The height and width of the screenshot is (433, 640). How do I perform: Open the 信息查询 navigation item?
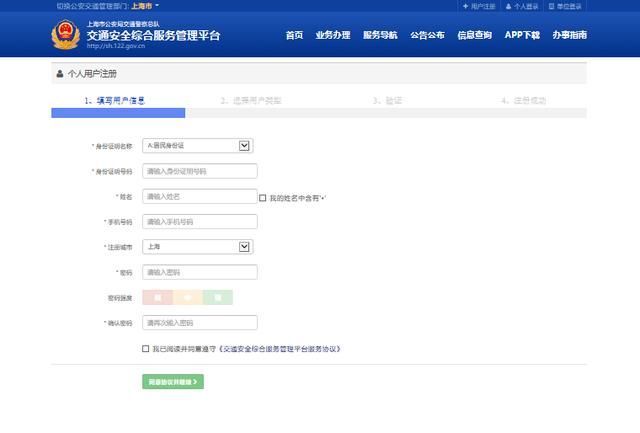pyautogui.click(x=475, y=35)
